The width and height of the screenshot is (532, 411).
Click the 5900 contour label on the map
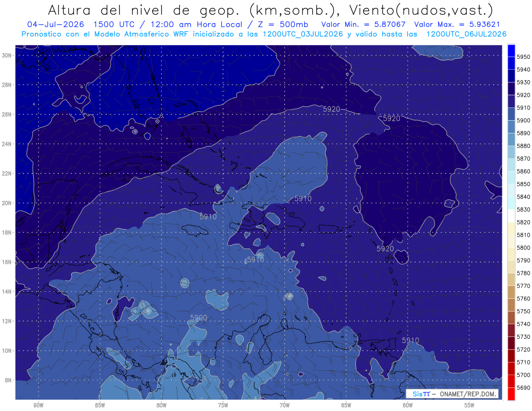click(198, 318)
